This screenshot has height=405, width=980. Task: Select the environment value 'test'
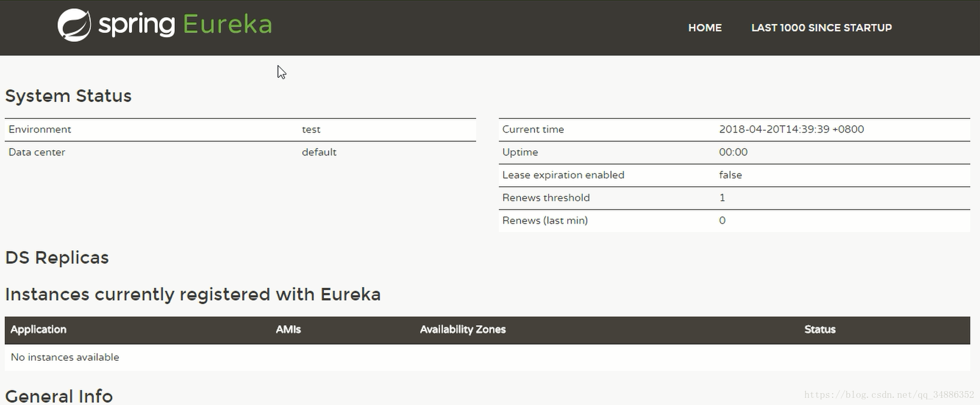(311, 129)
